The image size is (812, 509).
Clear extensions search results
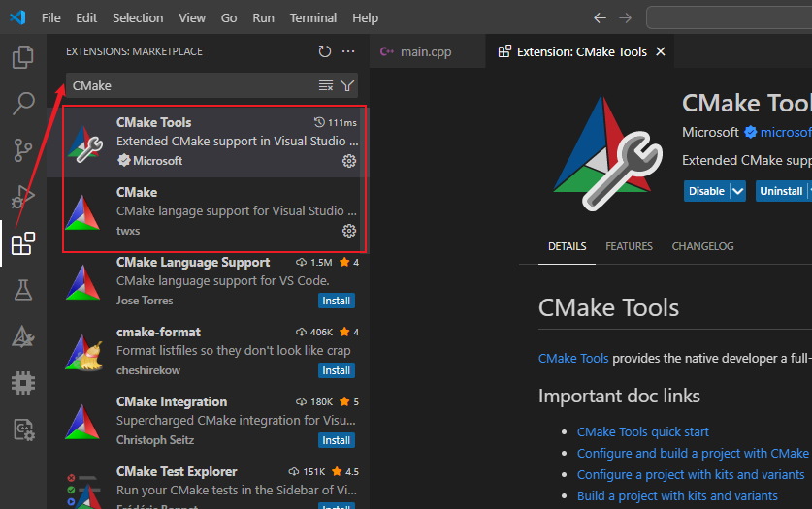click(326, 85)
